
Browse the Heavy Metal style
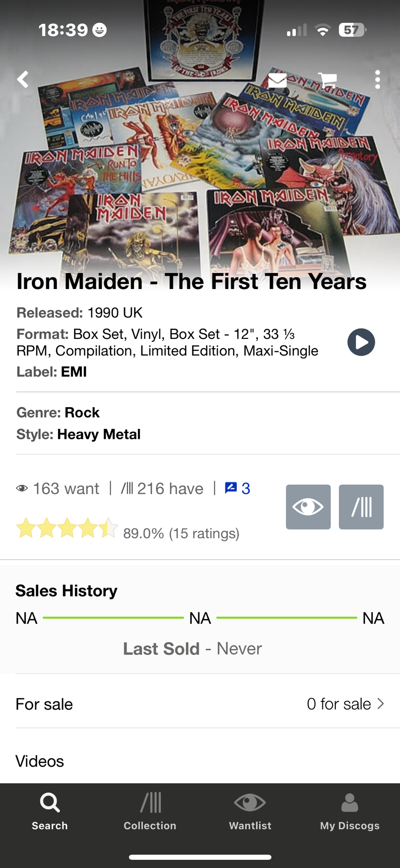point(99,434)
